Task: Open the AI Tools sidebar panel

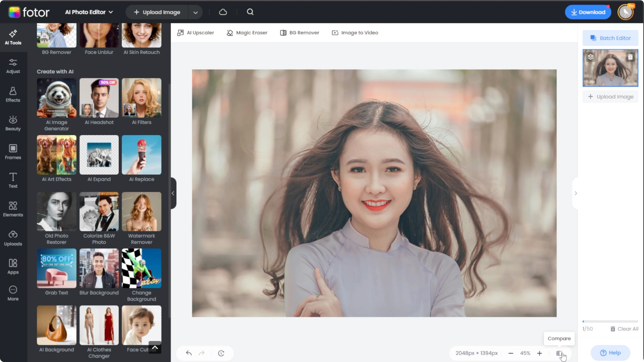Action: tap(13, 37)
